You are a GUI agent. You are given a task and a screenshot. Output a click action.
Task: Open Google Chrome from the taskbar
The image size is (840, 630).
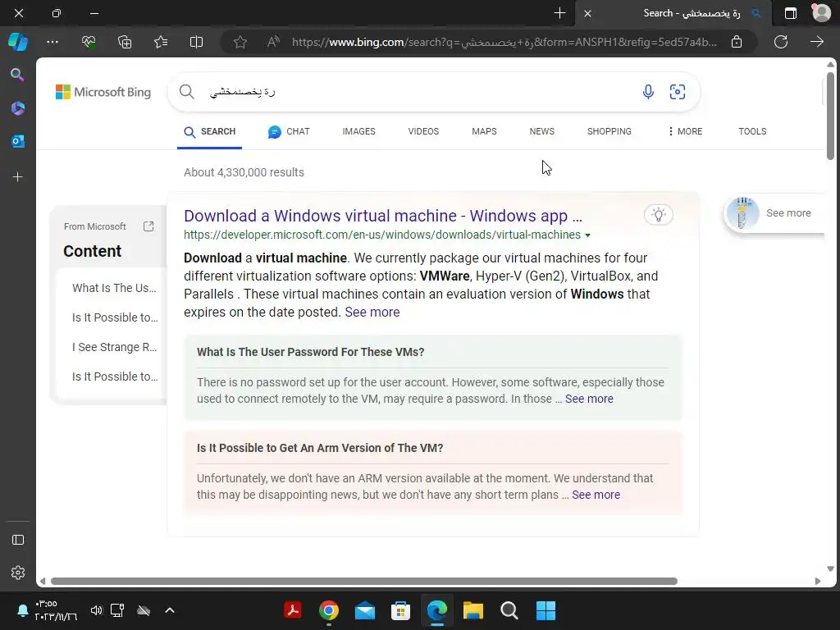tap(328, 610)
